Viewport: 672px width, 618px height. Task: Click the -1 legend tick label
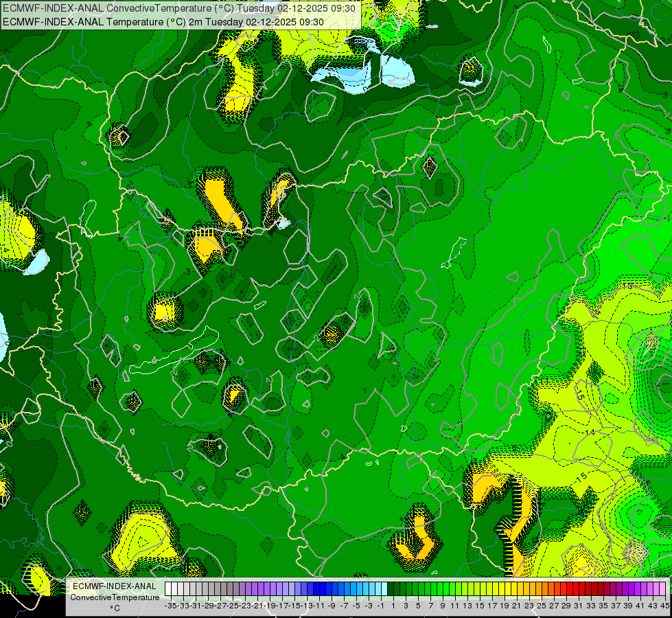point(380,606)
